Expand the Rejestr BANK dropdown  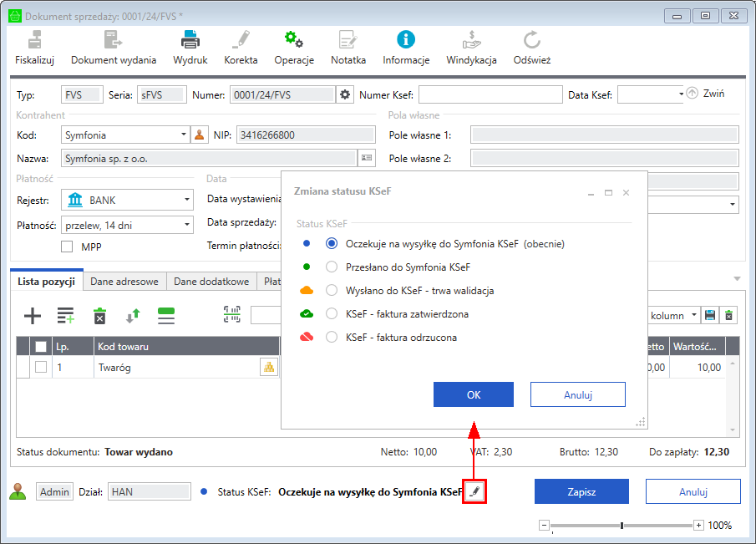pyautogui.click(x=186, y=201)
